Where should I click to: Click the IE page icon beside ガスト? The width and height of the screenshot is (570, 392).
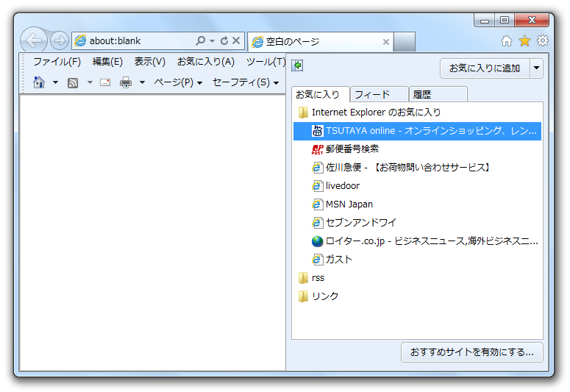[317, 260]
